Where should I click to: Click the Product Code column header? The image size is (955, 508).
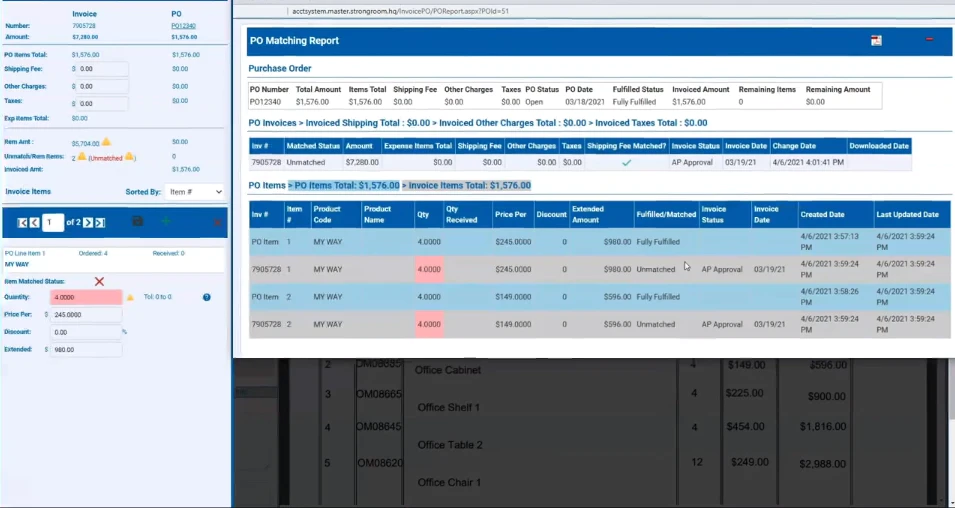pyautogui.click(x=336, y=214)
